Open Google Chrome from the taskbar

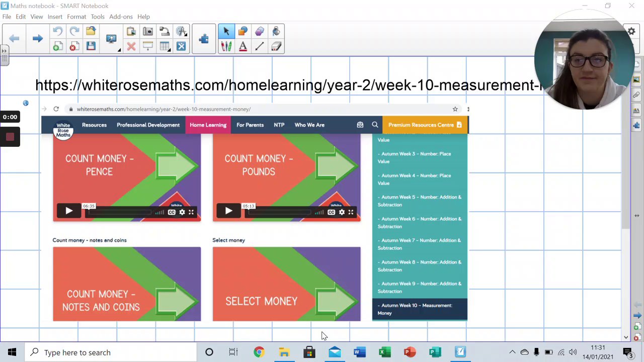259,352
